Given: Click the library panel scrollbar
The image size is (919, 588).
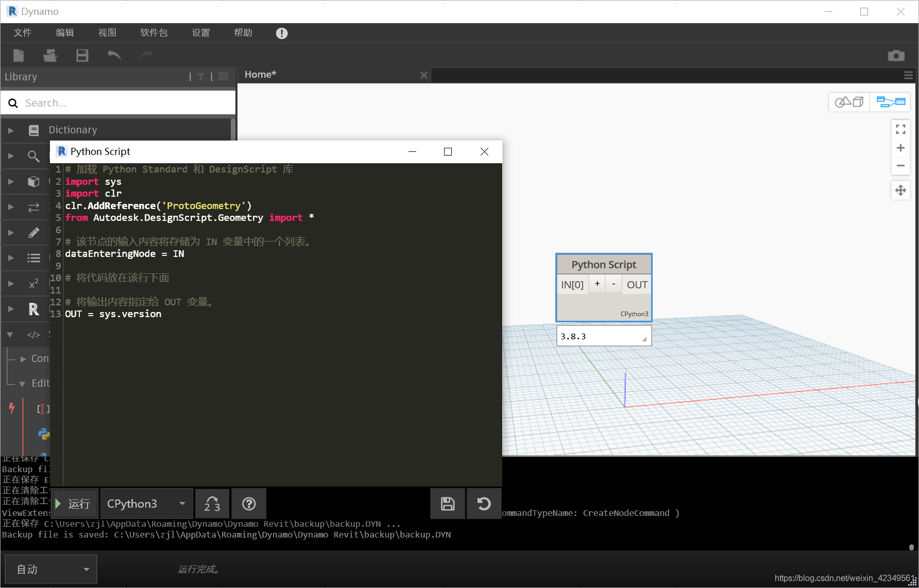Looking at the screenshot, I should pos(233,130).
